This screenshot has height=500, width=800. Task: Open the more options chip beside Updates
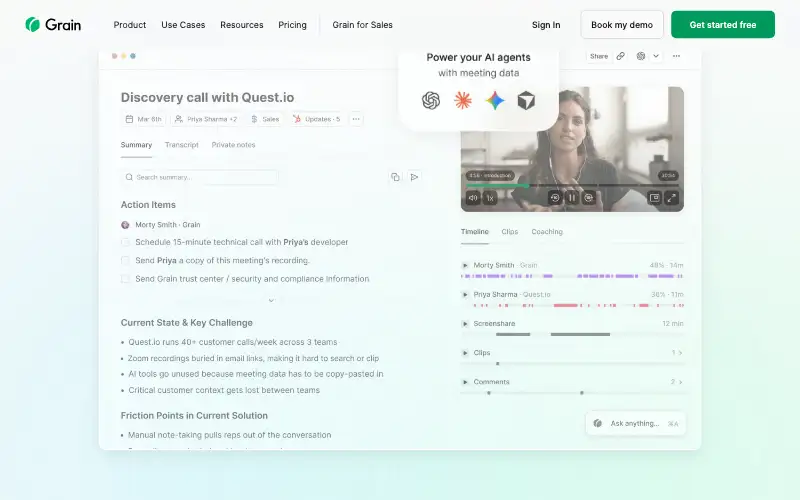tap(356, 119)
